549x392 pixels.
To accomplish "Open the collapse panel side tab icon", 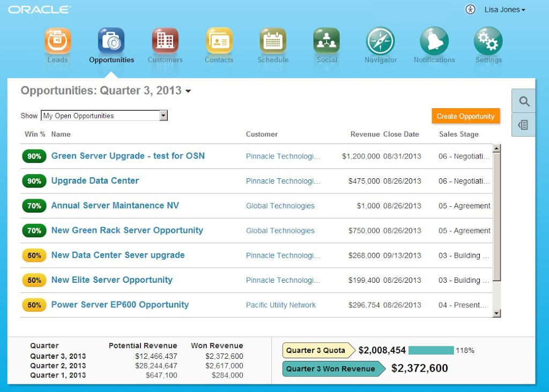I will pos(524,125).
